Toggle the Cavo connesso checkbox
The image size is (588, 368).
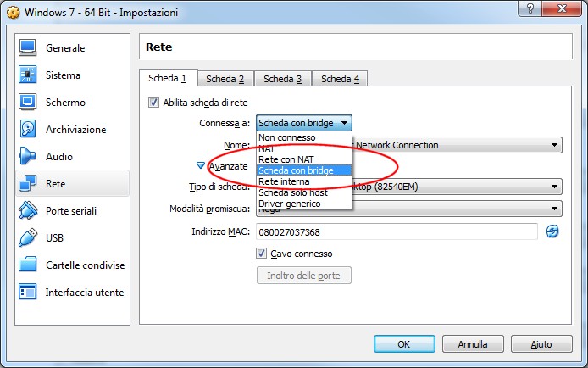[261, 254]
